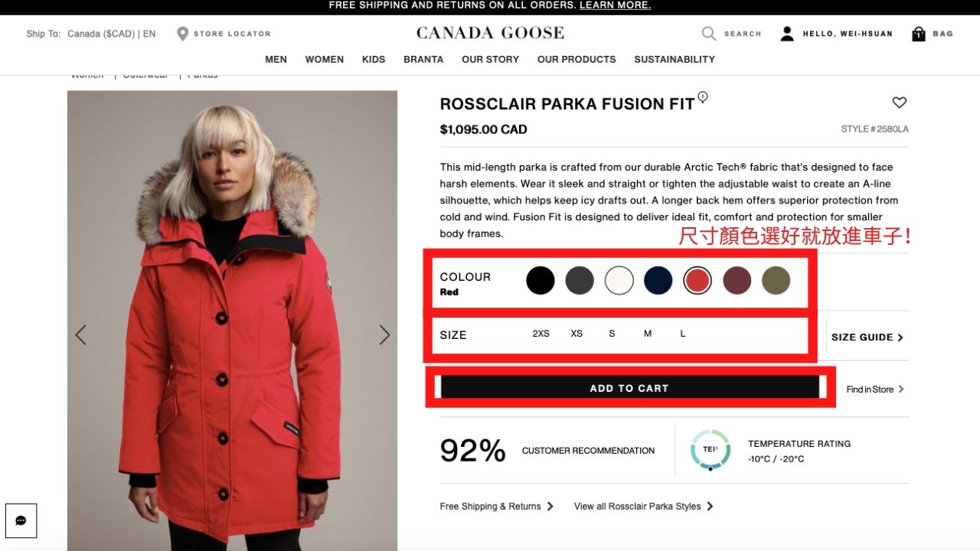Click the account profile icon
Screen dimensions: 980x551
coord(787,34)
